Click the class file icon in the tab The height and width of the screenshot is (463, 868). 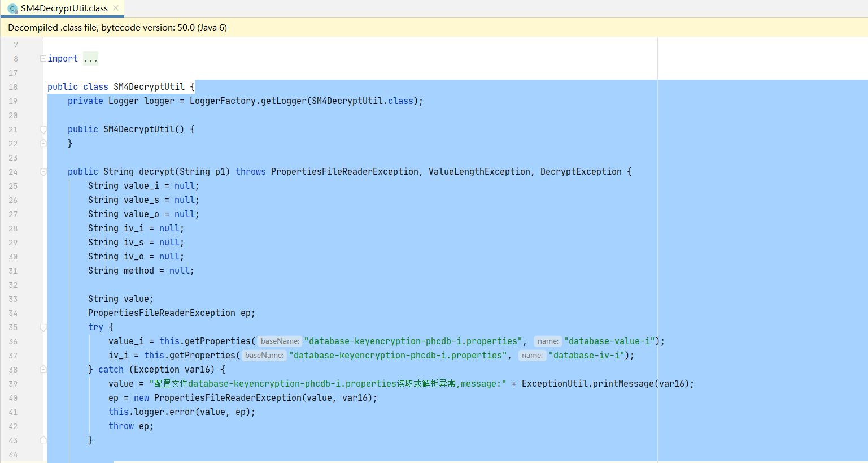tap(12, 8)
